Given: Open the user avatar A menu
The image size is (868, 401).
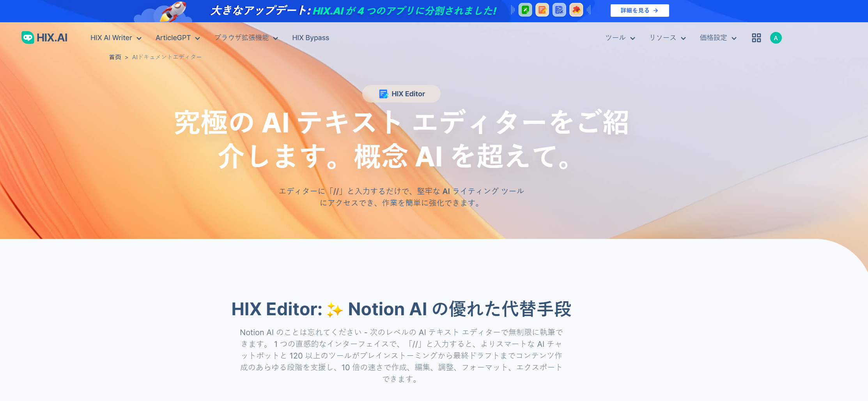Looking at the screenshot, I should 776,38.
